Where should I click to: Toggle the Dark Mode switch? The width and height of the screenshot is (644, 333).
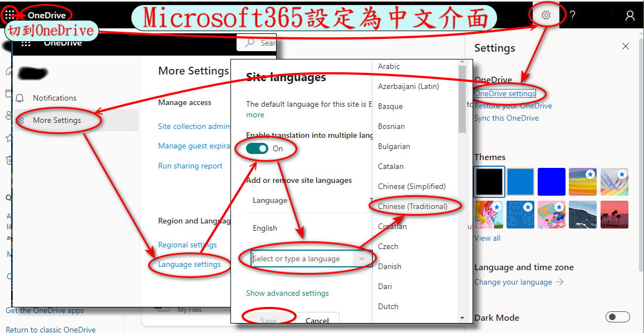pos(618,317)
